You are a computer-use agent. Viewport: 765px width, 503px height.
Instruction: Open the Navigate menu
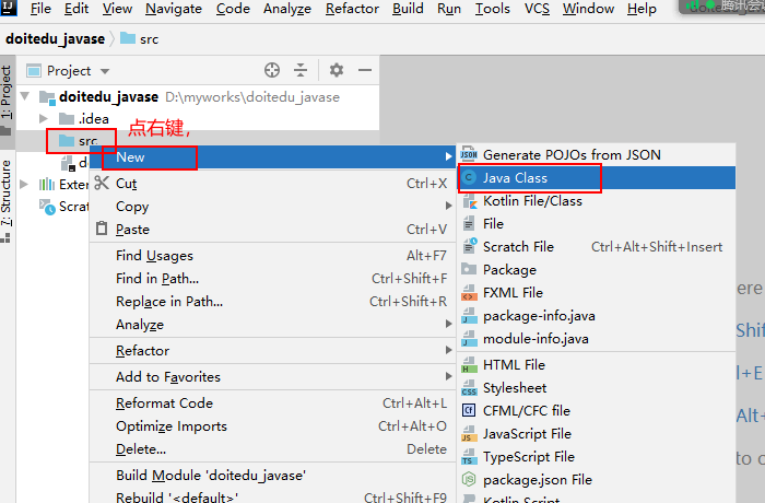click(174, 8)
